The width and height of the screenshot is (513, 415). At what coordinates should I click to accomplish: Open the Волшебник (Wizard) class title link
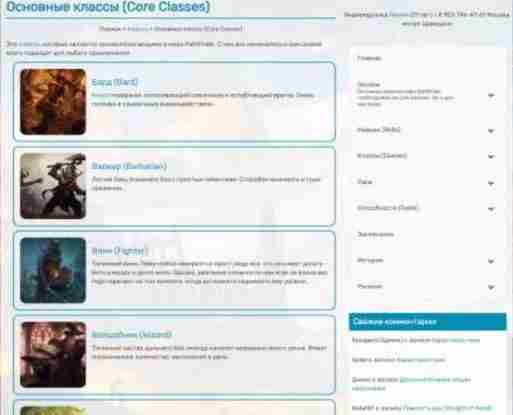click(131, 335)
